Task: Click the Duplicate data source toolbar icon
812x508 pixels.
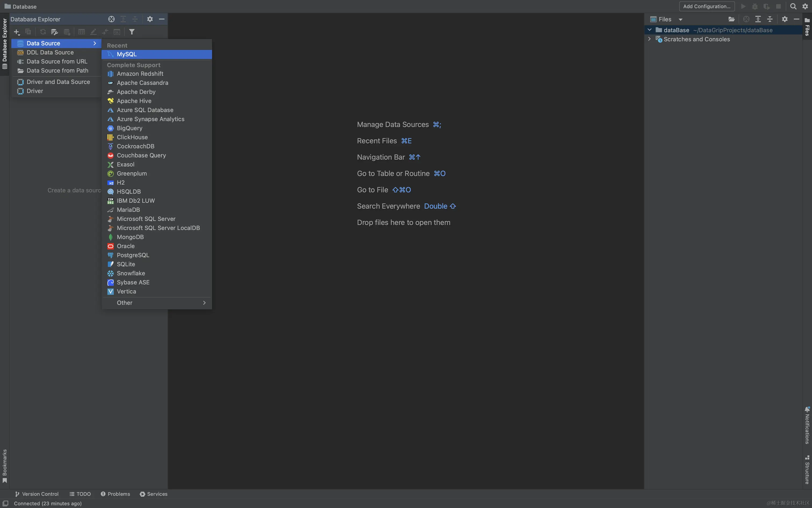Action: point(28,32)
